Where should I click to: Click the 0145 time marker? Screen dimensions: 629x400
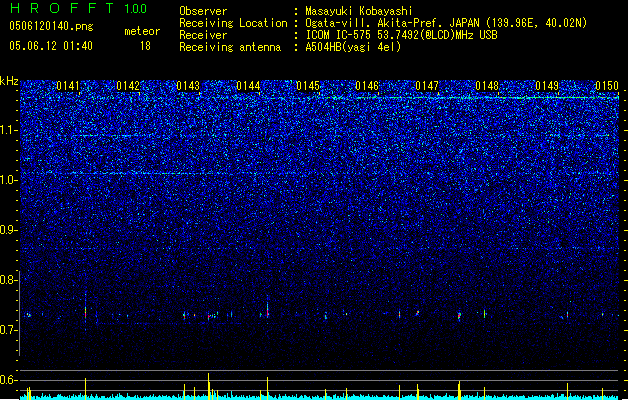(308, 86)
